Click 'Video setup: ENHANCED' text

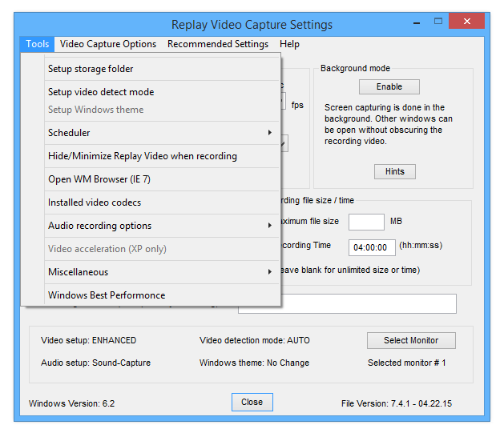88,340
